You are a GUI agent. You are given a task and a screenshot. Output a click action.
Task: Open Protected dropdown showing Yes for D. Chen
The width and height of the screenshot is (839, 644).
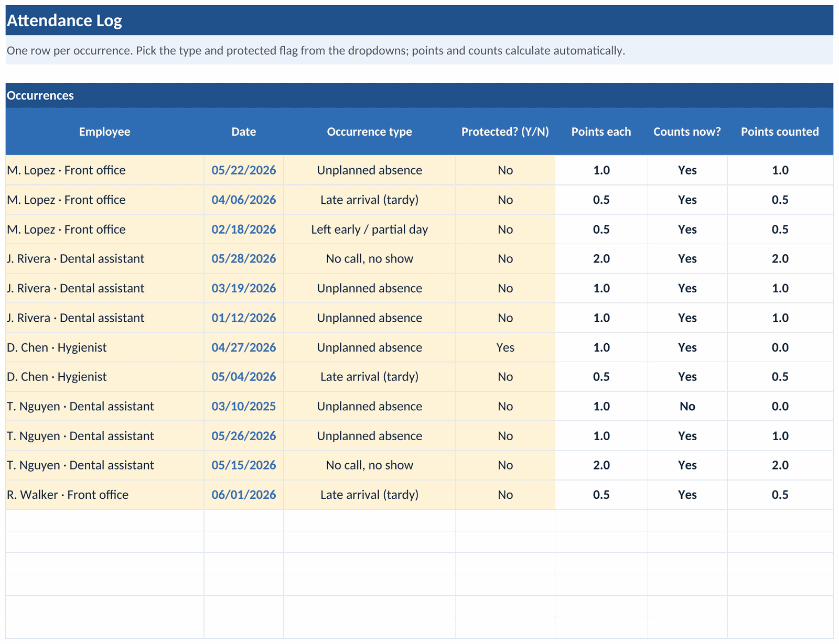[x=505, y=347]
